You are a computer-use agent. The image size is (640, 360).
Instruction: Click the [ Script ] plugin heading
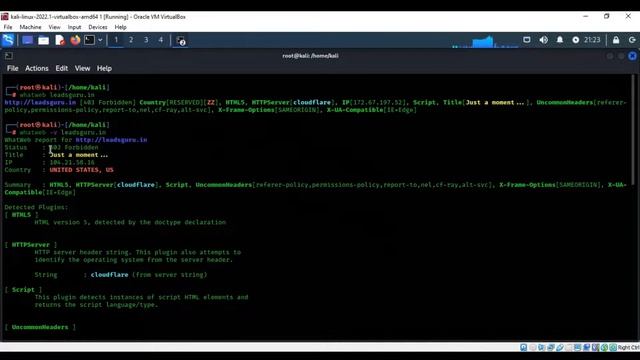point(23,290)
